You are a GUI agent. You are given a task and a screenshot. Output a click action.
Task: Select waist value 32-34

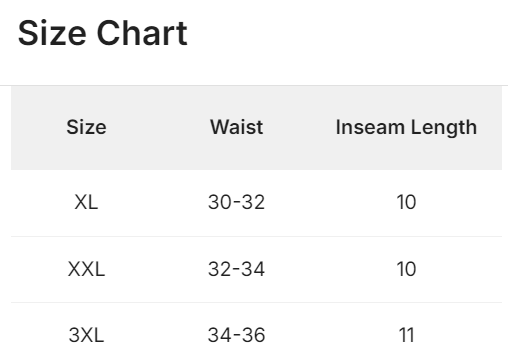[x=237, y=269]
